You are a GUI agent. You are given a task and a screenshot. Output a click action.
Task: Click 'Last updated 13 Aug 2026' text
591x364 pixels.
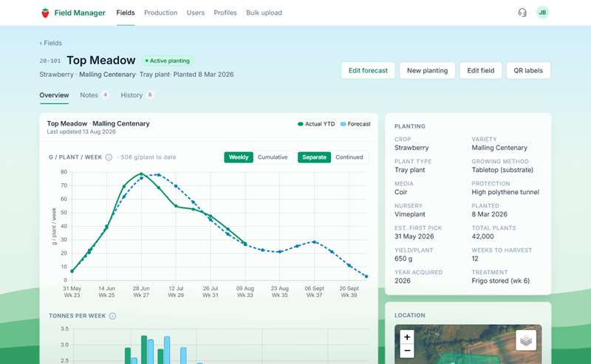click(x=81, y=132)
